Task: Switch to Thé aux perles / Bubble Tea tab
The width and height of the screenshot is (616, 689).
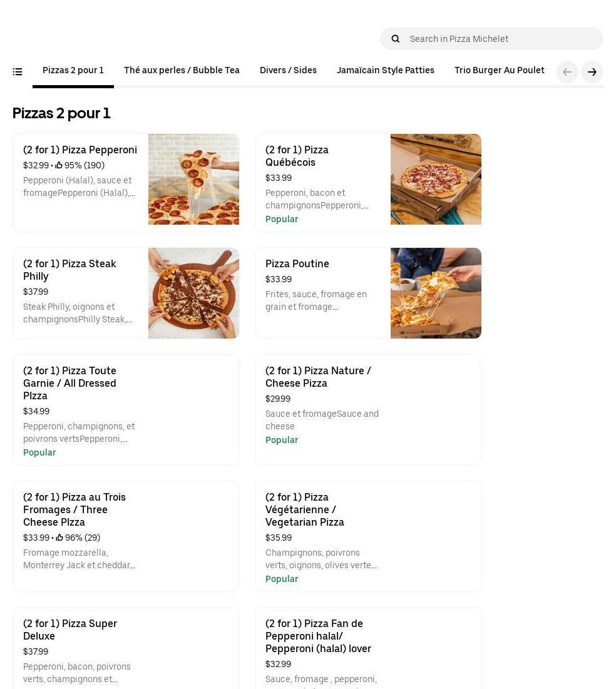Action: (182, 71)
